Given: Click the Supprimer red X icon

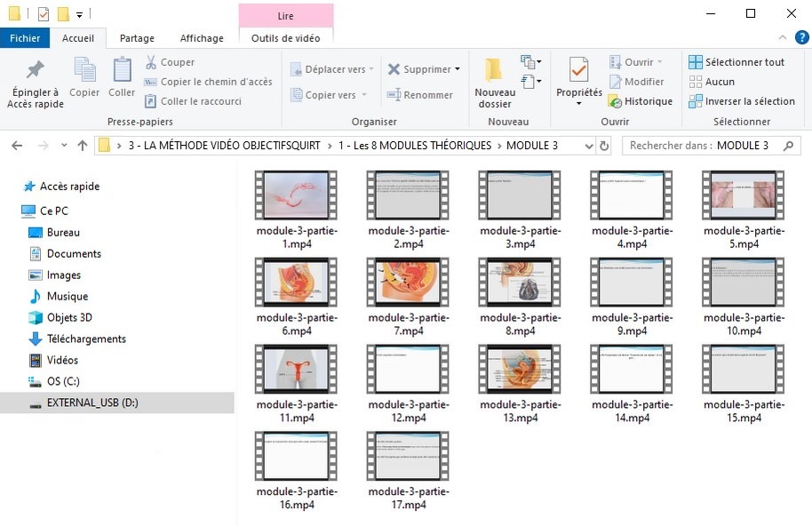Looking at the screenshot, I should coord(394,69).
